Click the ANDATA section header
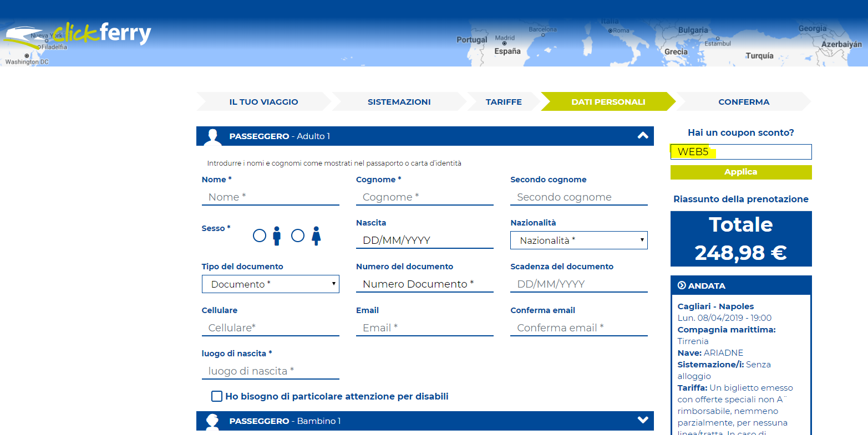868x435 pixels. pos(741,286)
